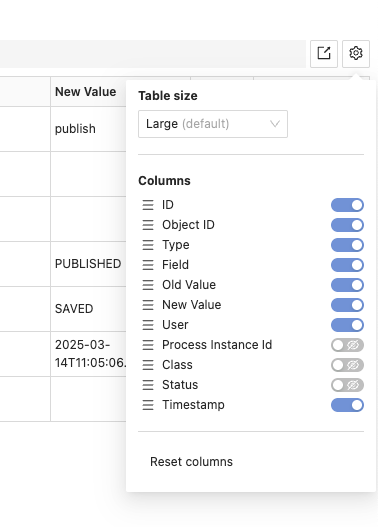Click the export table icon
This screenshot has height=527, width=378.
pyautogui.click(x=324, y=54)
